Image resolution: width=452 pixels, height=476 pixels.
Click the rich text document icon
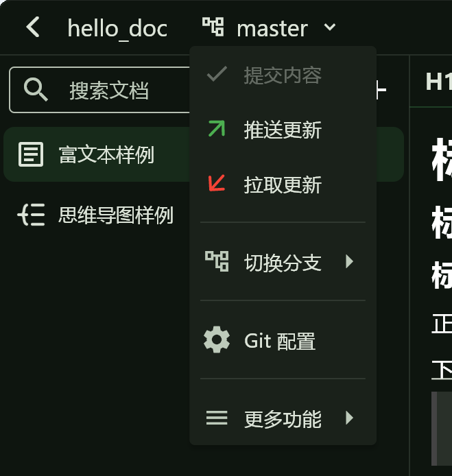(x=31, y=154)
